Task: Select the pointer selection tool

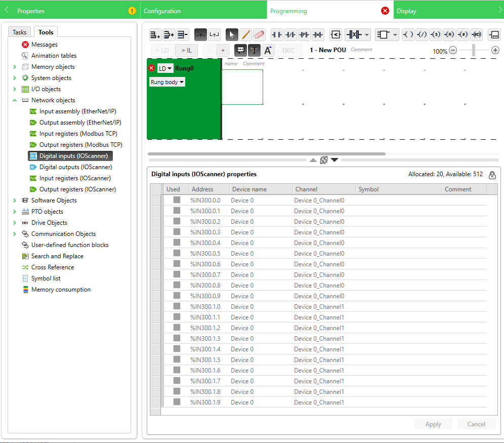Action: pyautogui.click(x=232, y=34)
